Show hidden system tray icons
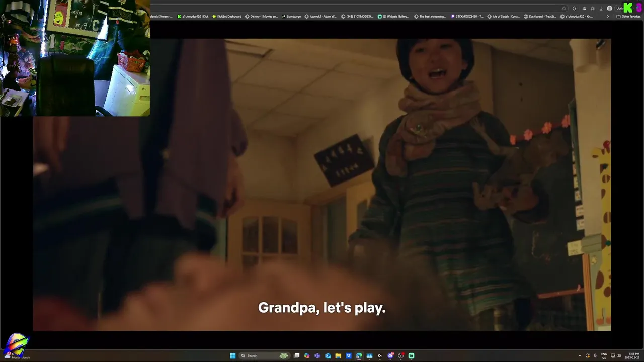The image size is (644, 362). click(580, 356)
